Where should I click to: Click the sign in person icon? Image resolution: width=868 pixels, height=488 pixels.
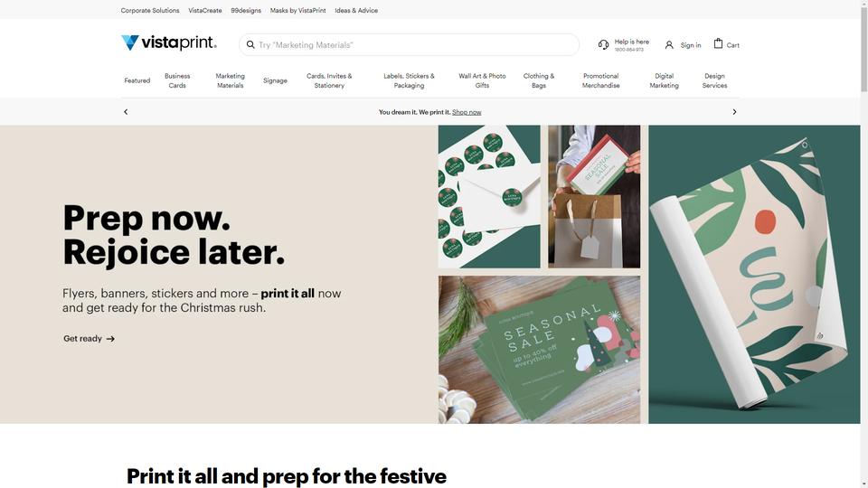pyautogui.click(x=669, y=45)
